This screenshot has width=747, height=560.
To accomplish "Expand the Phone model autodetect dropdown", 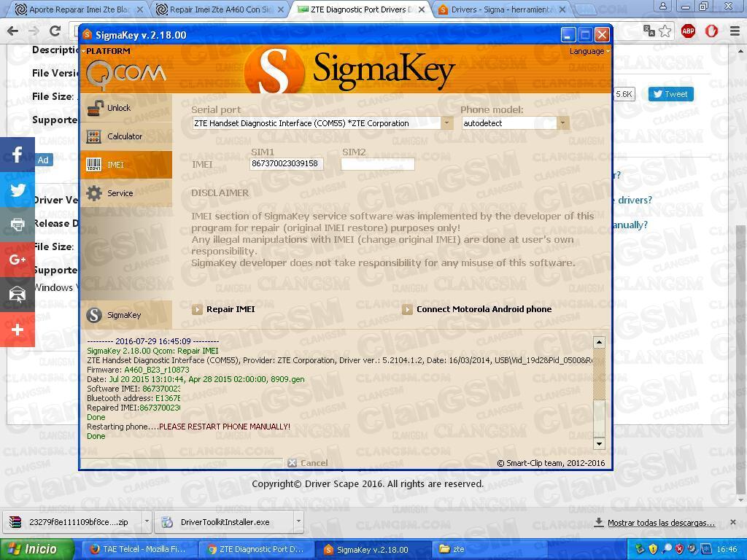I will pos(562,122).
